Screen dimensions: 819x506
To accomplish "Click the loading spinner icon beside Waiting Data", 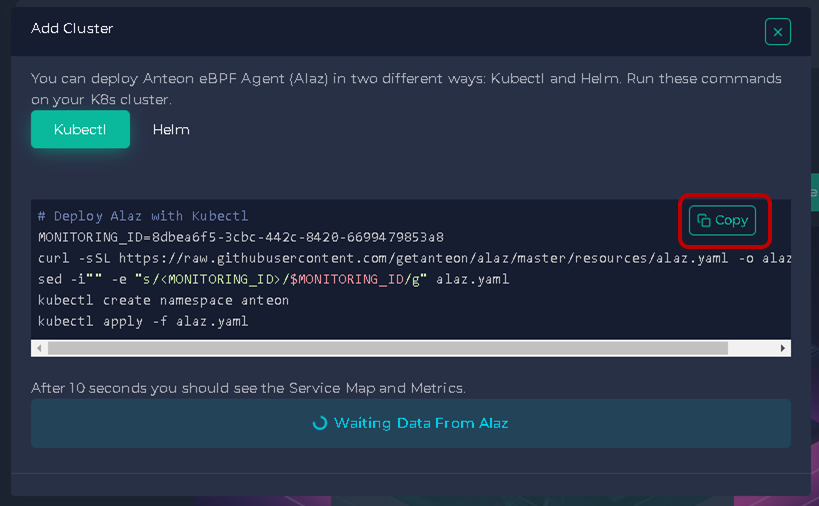I will point(320,423).
